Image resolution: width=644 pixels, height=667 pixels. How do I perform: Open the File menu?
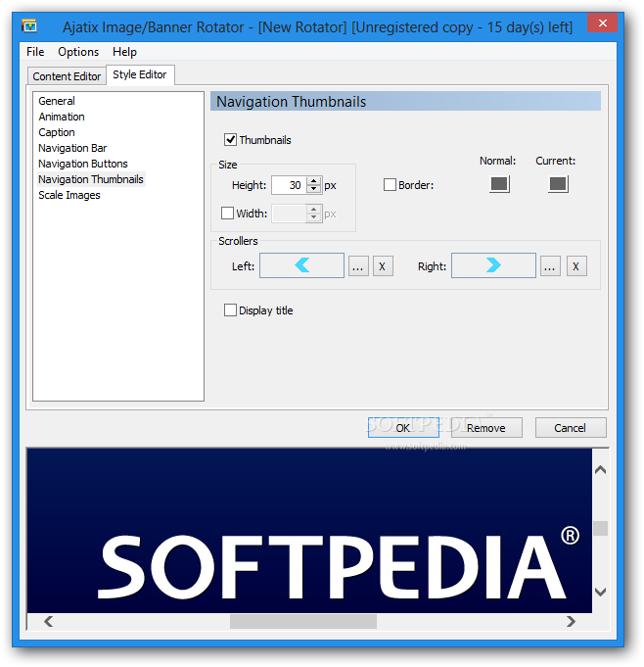(x=35, y=52)
